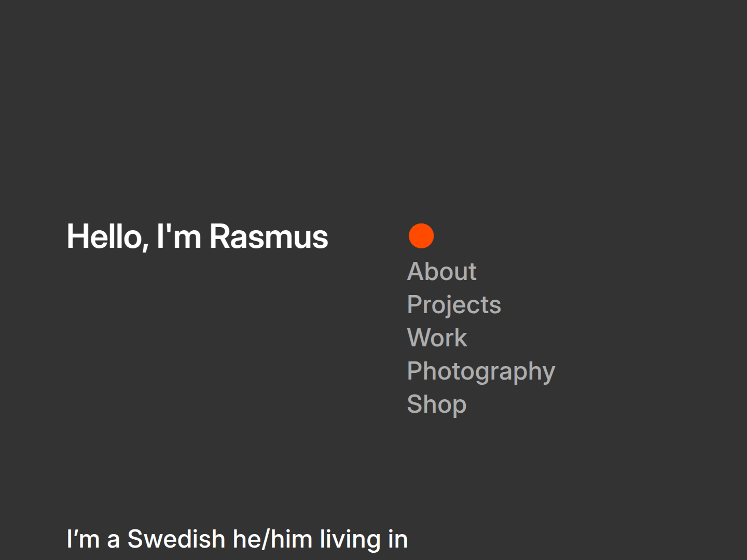Click the name "Rasmus" in the heading
This screenshot has height=560, width=747.
269,236
